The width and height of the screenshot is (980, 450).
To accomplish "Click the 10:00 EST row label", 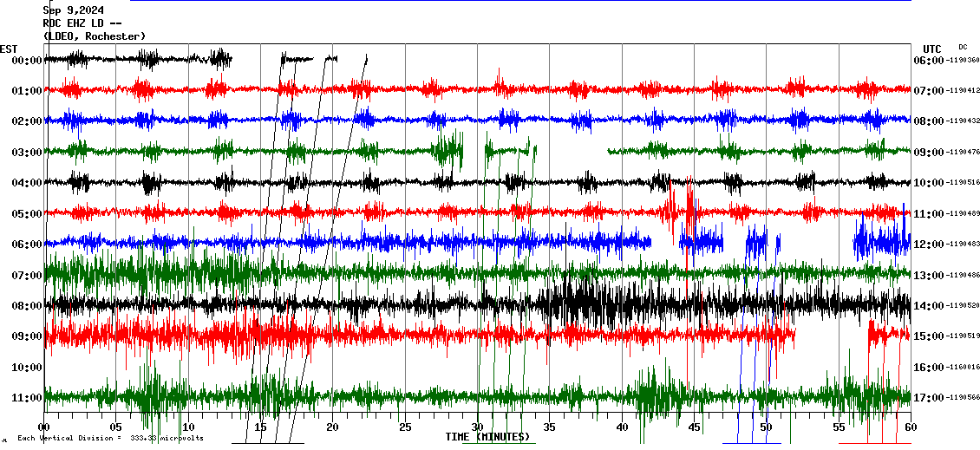I will [27, 367].
